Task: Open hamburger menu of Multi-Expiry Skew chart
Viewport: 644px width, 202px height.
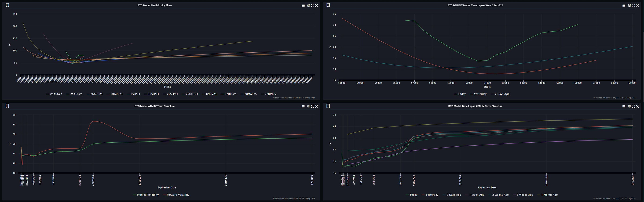Action: point(303,6)
